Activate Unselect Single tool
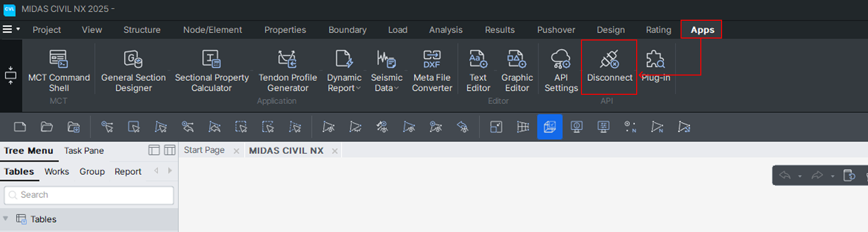Image resolution: width=868 pixels, height=232 pixels. point(187,127)
